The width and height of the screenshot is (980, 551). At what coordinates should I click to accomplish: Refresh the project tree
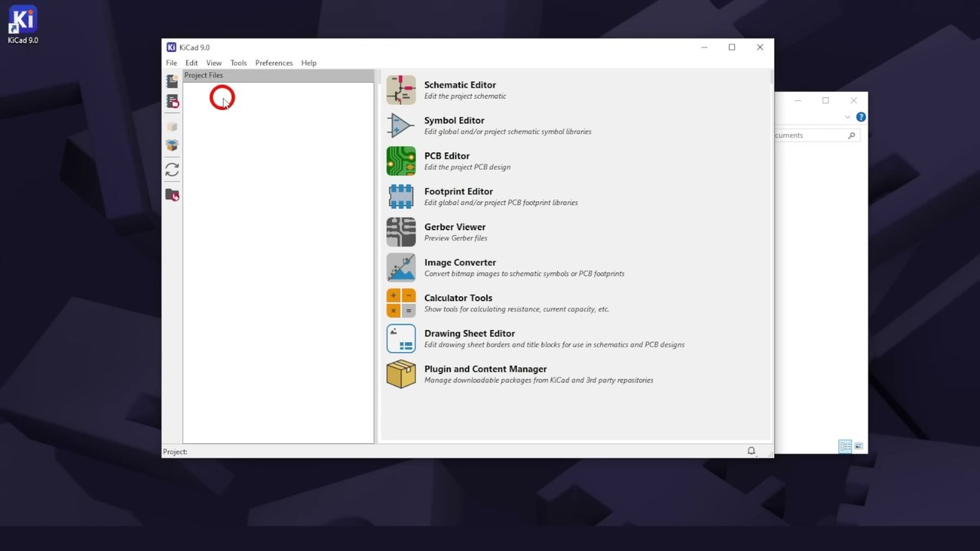(172, 170)
